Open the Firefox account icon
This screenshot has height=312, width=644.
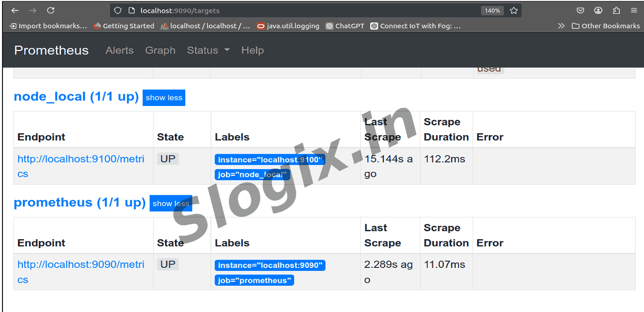tap(598, 10)
